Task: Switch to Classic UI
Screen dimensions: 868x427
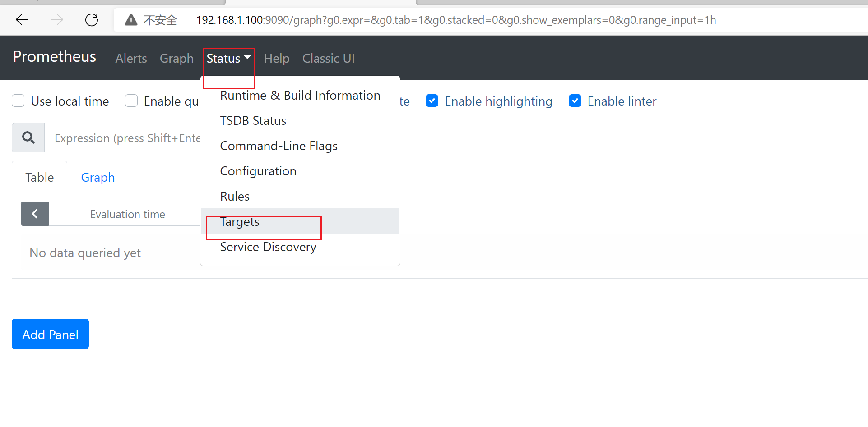Action: (x=328, y=58)
